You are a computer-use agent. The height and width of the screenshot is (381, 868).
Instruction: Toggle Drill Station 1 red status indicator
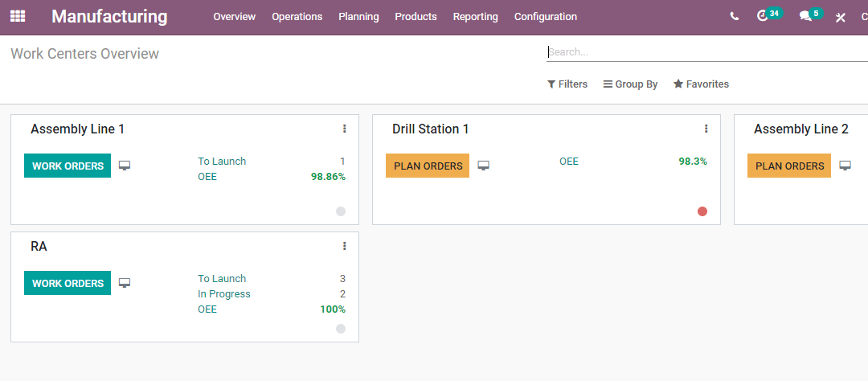pos(702,211)
